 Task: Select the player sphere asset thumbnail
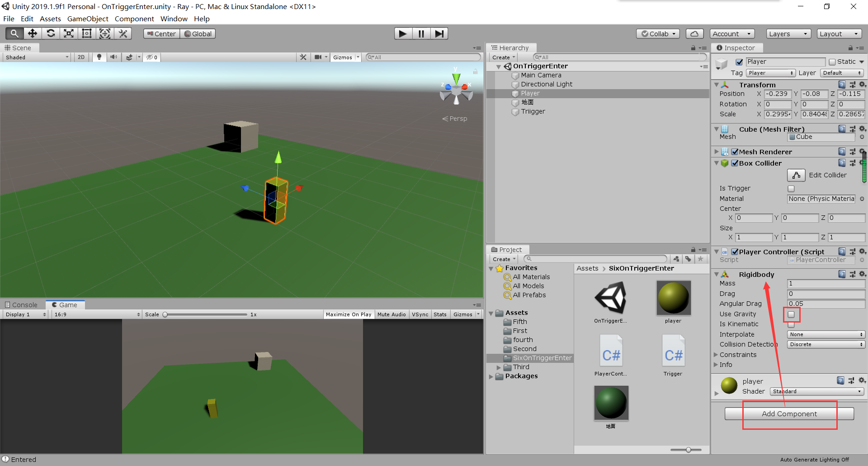pyautogui.click(x=673, y=298)
